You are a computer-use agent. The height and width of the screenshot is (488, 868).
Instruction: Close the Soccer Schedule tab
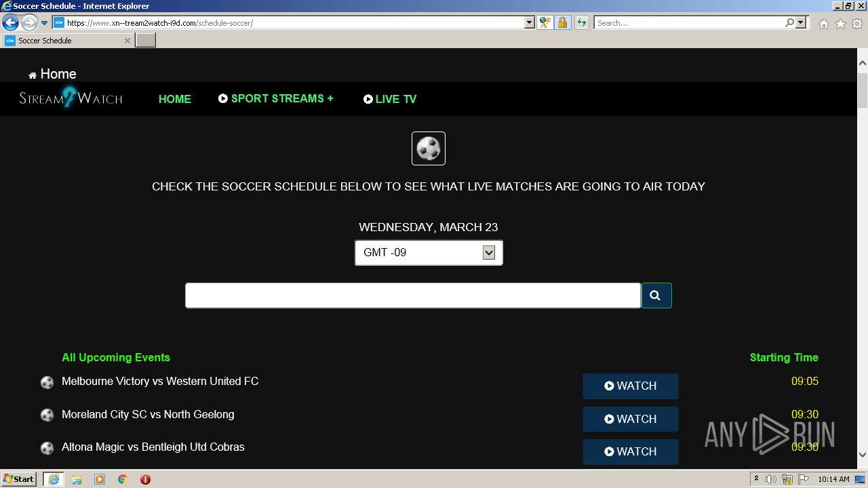127,41
